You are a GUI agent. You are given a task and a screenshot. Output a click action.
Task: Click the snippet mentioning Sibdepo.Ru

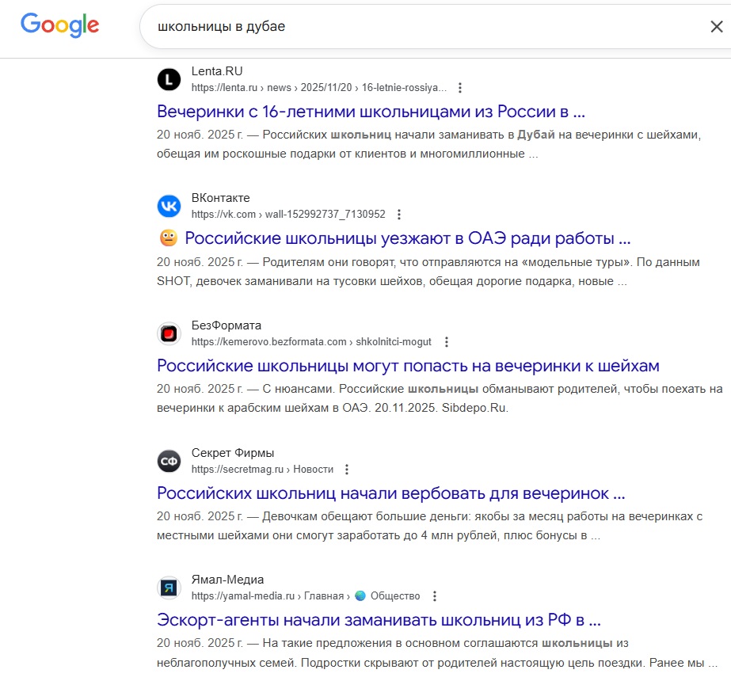(440, 398)
